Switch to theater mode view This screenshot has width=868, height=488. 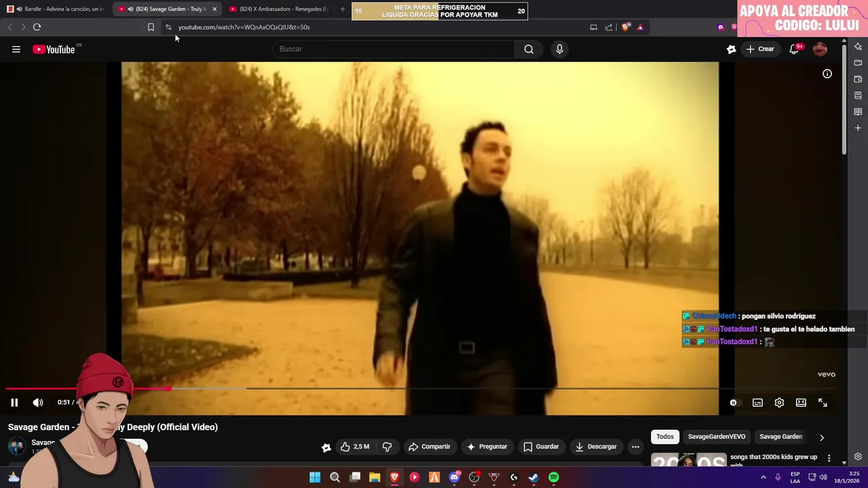[801, 403]
